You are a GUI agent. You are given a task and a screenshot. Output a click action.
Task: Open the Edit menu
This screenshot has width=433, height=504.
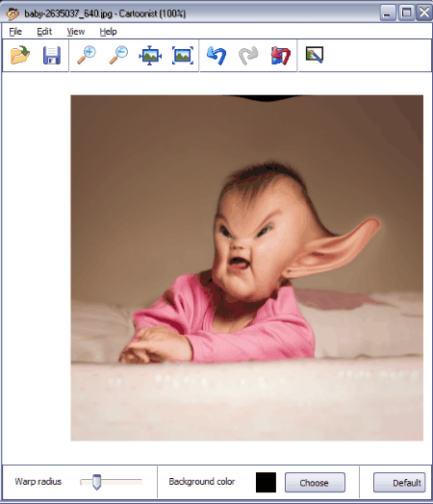(44, 32)
